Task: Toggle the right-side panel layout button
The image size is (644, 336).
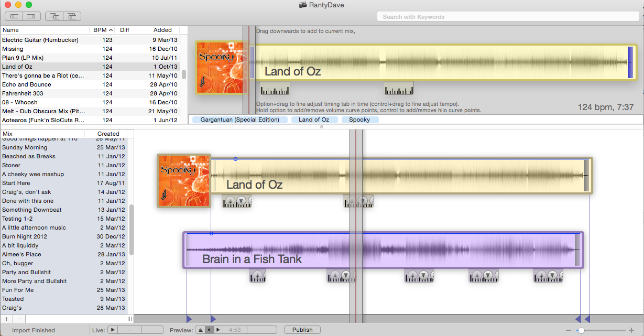Action: (31, 16)
